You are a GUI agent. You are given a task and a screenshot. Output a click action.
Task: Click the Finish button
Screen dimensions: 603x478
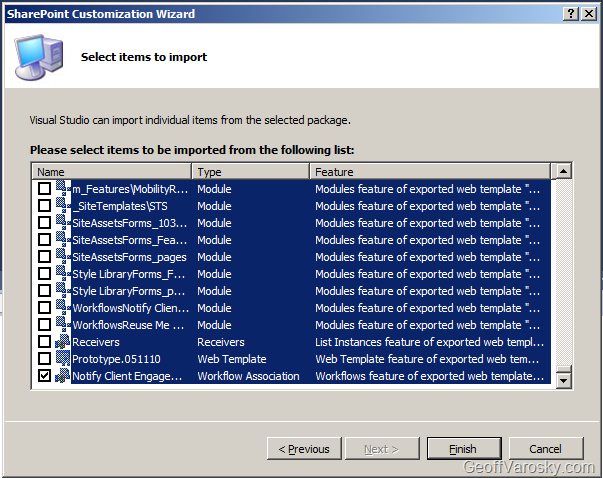464,449
